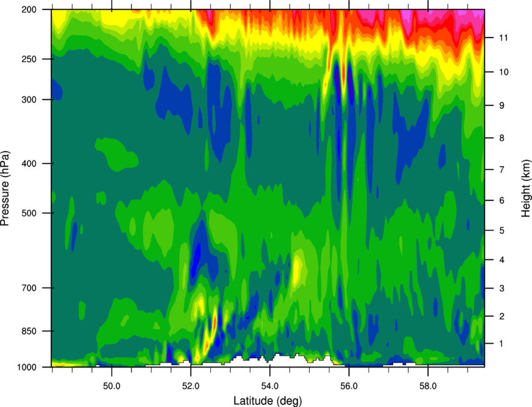Click the 1000 pressure tick label
The height and width of the screenshot is (407, 532).
pyautogui.click(x=27, y=367)
